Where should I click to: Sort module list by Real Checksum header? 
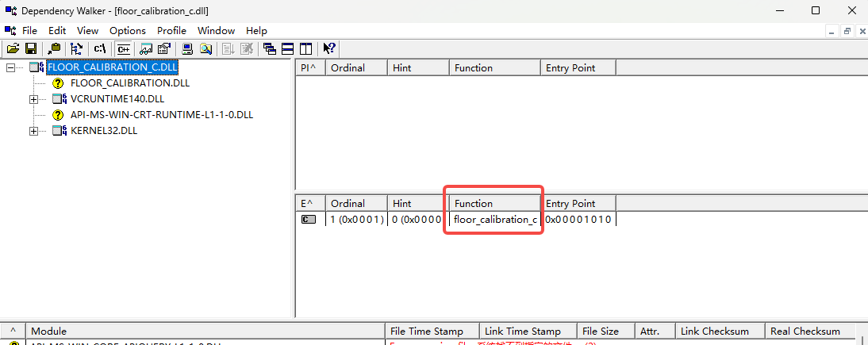809,332
